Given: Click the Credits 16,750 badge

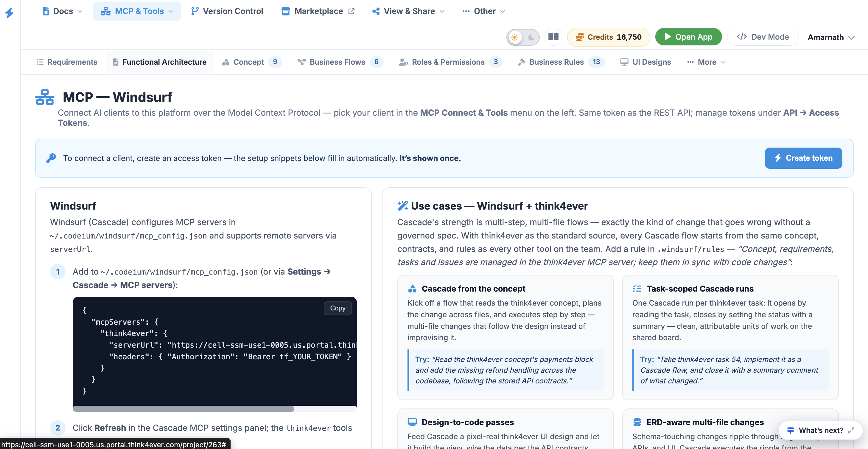Looking at the screenshot, I should point(609,37).
